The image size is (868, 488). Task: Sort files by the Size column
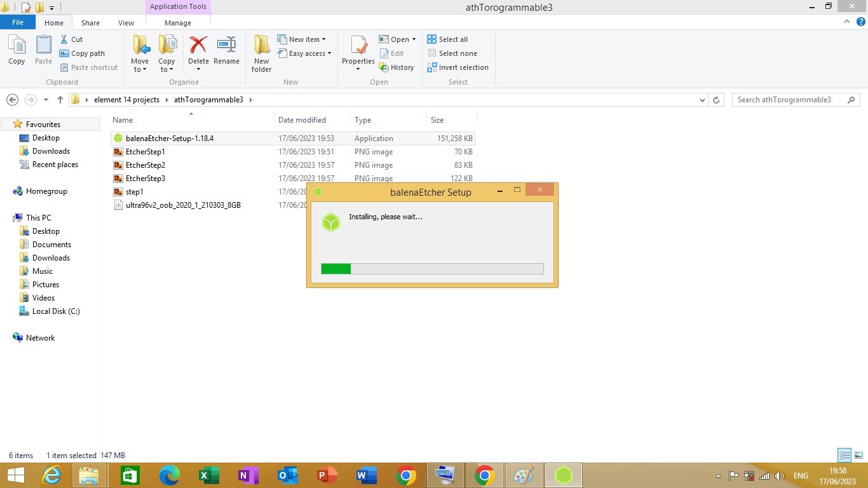tap(452, 120)
